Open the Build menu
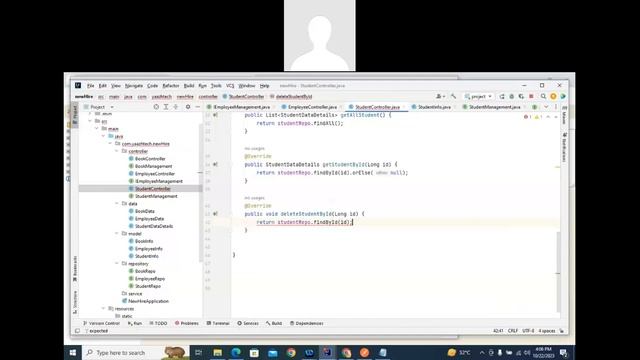 pos(189,86)
